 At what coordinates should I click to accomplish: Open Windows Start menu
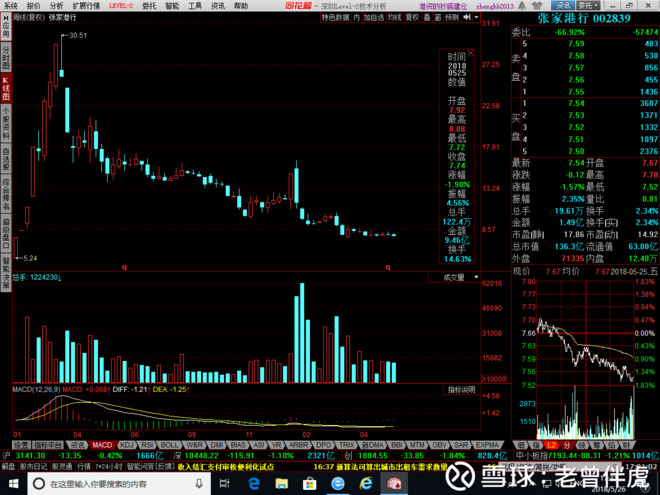pos(13,483)
